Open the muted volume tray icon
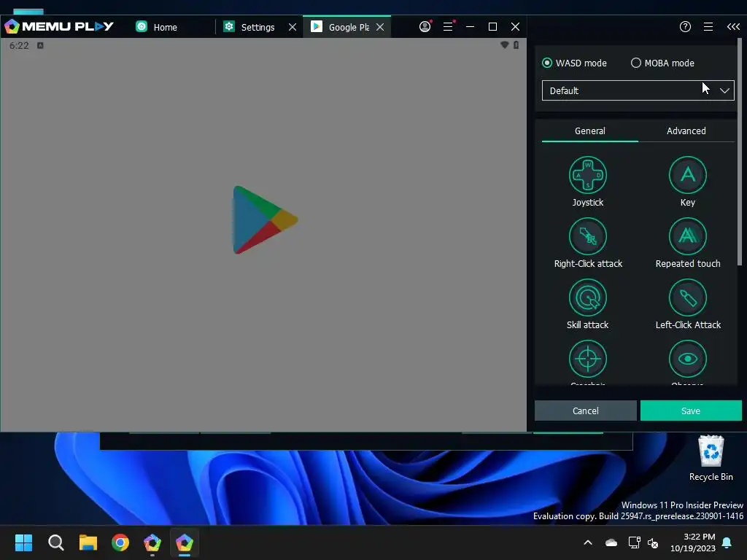The width and height of the screenshot is (747, 560). coord(653,542)
